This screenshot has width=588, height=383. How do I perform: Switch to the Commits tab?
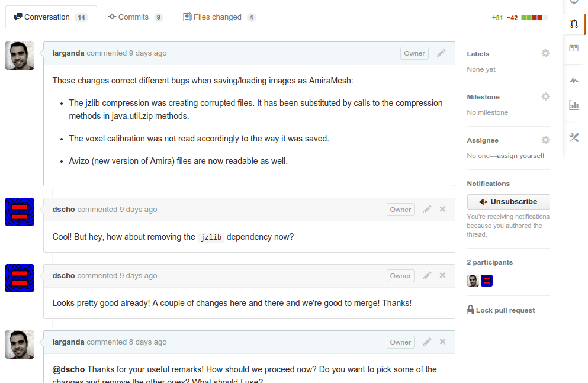click(x=135, y=17)
